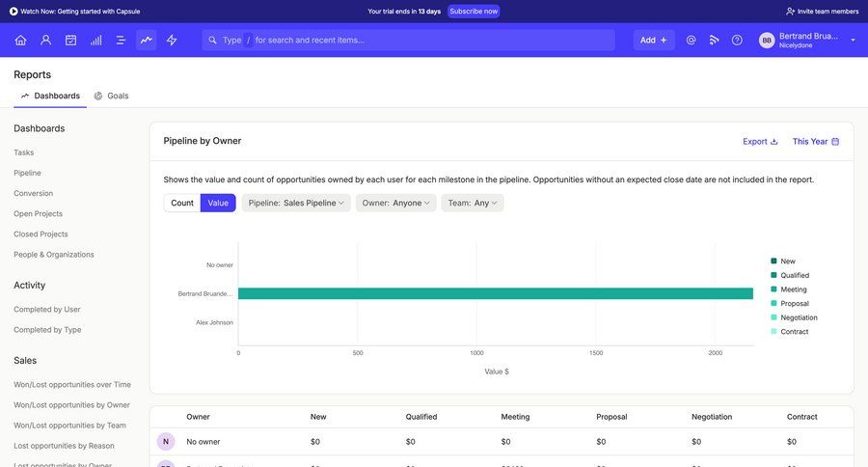Expand the Pipeline: Sales Pipeline dropdown

click(295, 203)
